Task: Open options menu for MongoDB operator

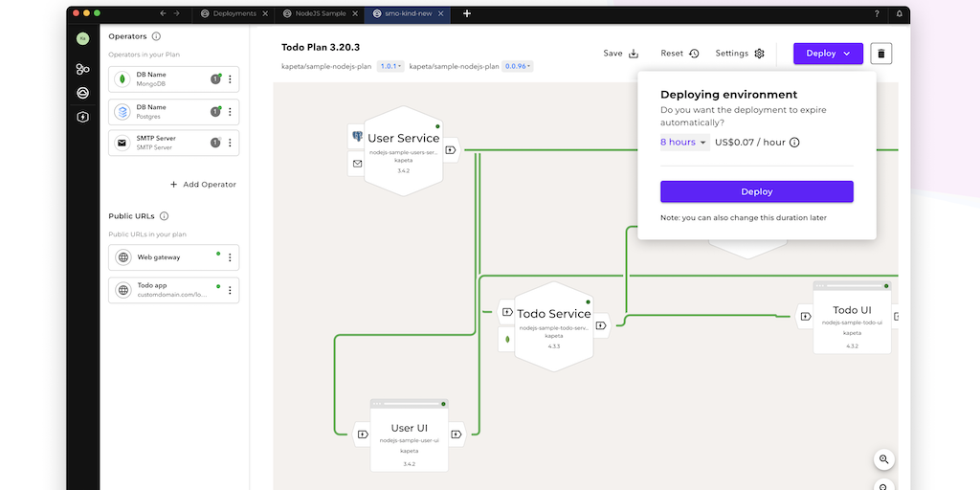Action: (230, 79)
